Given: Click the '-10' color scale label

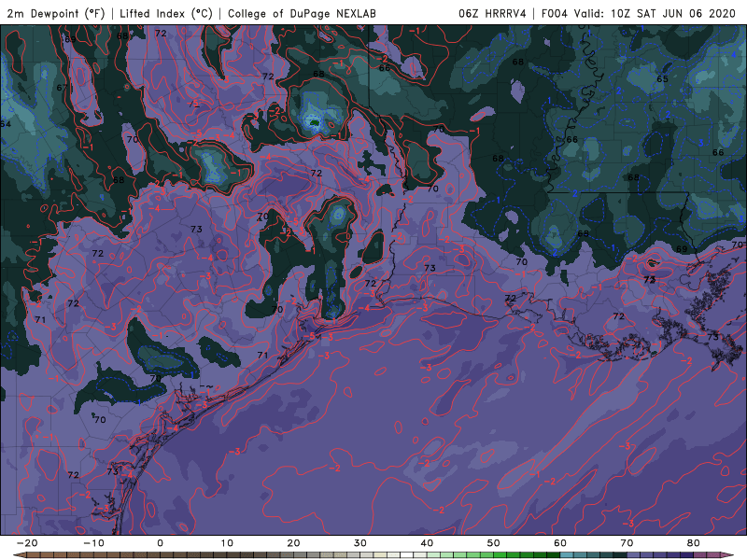Looking at the screenshot, I should [x=93, y=543].
